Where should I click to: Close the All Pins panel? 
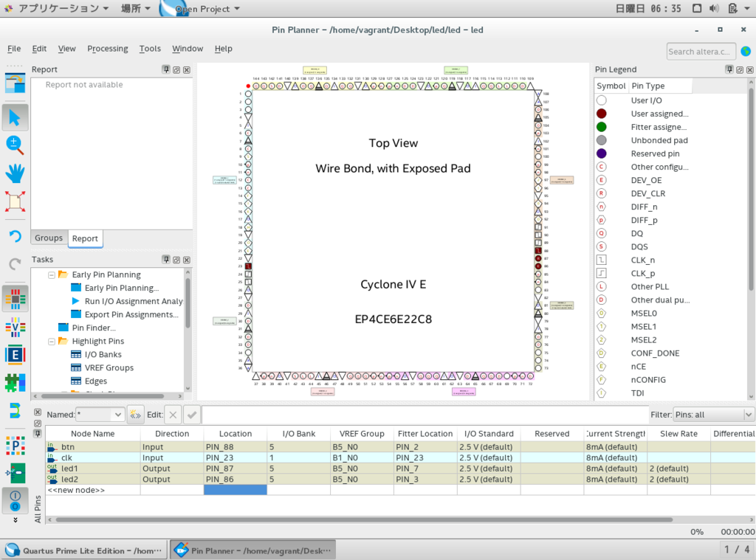click(x=38, y=412)
